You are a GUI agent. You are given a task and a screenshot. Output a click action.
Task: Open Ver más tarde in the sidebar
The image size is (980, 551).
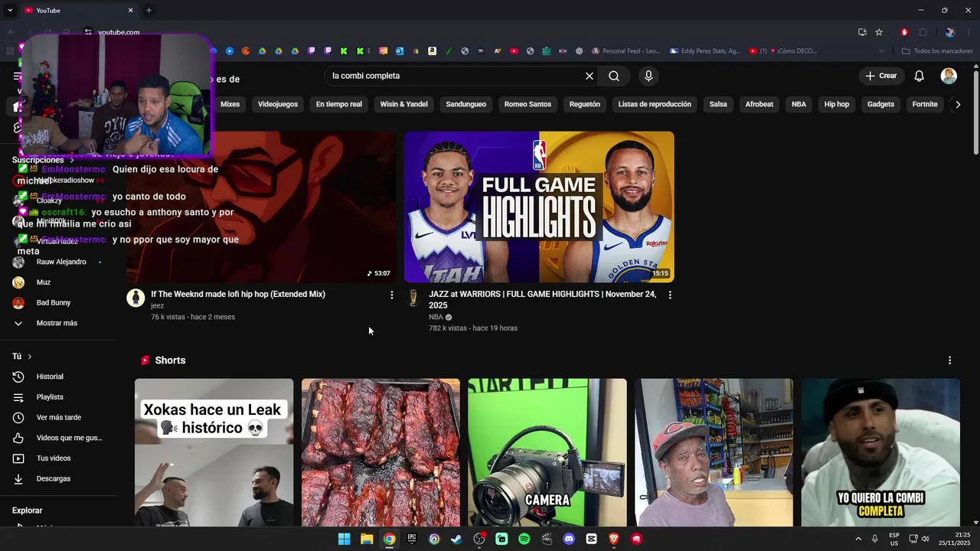(x=59, y=417)
